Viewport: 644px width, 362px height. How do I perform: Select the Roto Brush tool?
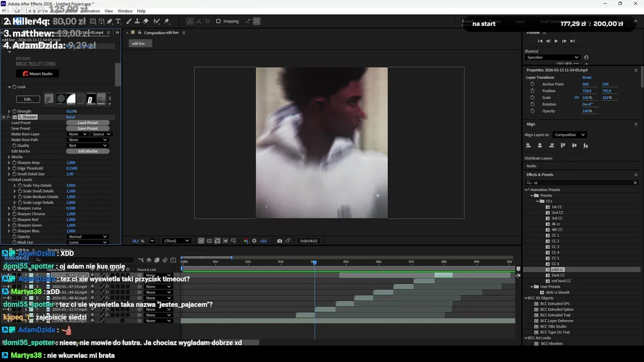click(156, 21)
